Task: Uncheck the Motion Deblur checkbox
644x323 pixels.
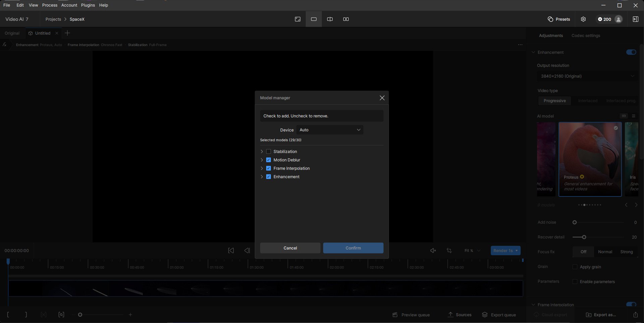Action: pos(269,160)
